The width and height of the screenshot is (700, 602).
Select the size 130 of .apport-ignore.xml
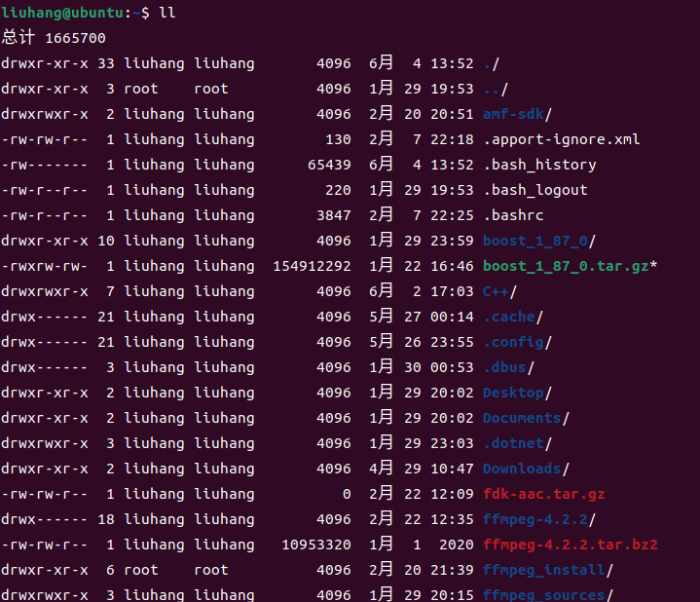pyautogui.click(x=338, y=139)
